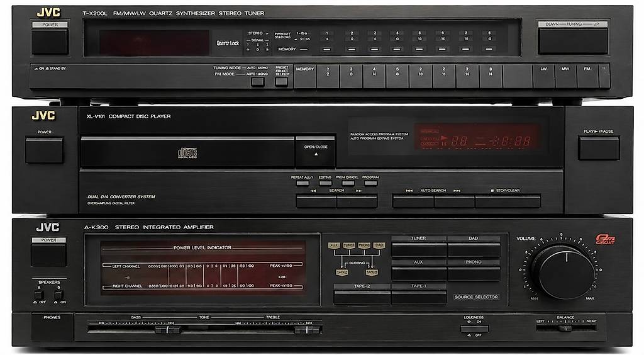Click the Repeat All/1 button
The image size is (644, 355).
tap(303, 183)
